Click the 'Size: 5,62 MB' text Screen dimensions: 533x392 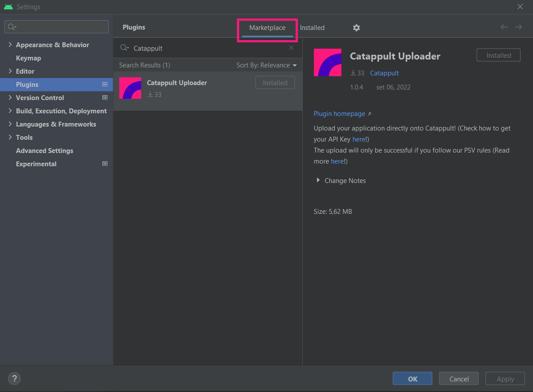click(x=333, y=212)
